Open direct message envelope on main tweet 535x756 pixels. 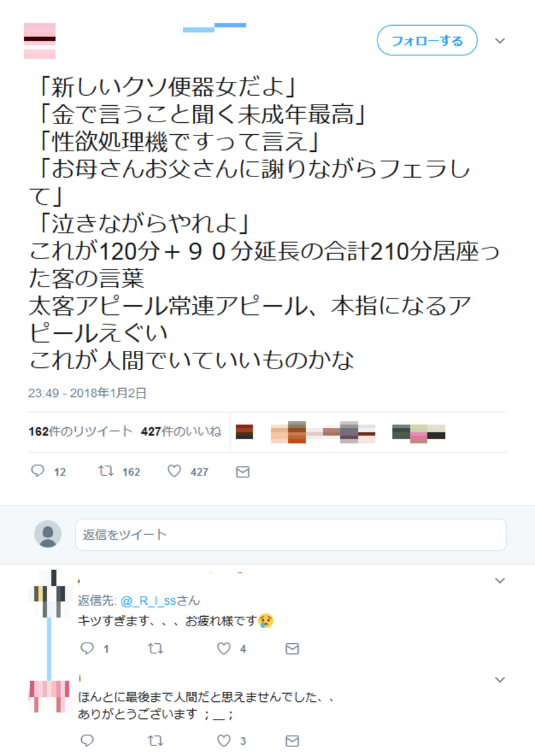tap(243, 471)
